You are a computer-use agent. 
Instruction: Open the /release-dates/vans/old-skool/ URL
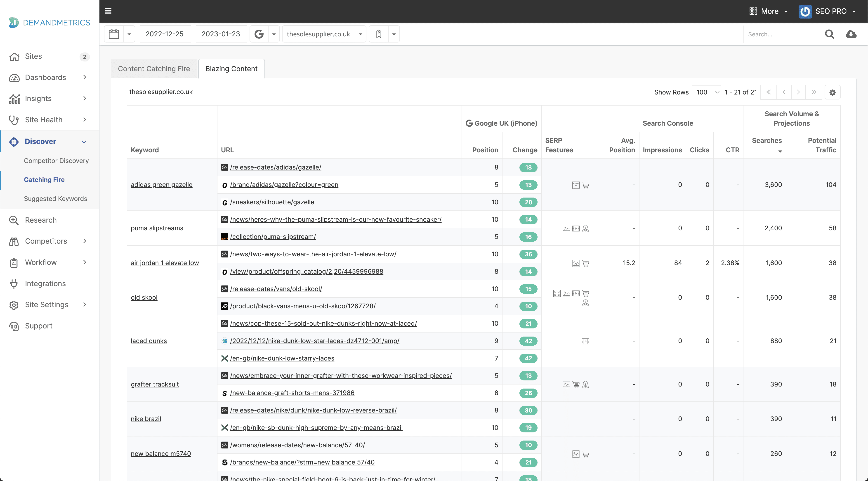[276, 289]
